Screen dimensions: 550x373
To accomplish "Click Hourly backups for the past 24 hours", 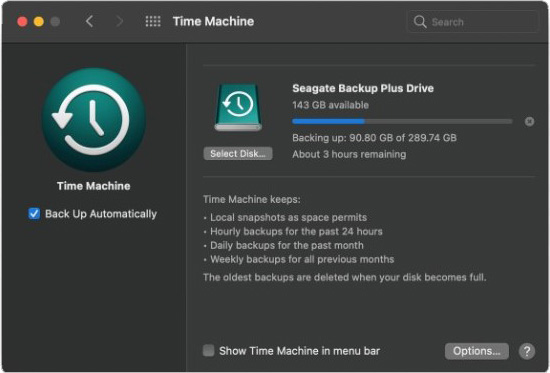I will [x=296, y=232].
